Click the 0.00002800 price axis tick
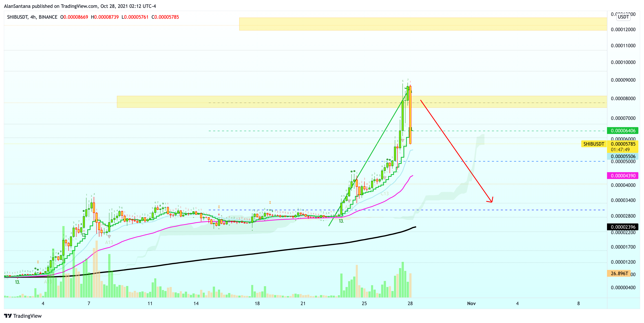 tap(623, 216)
